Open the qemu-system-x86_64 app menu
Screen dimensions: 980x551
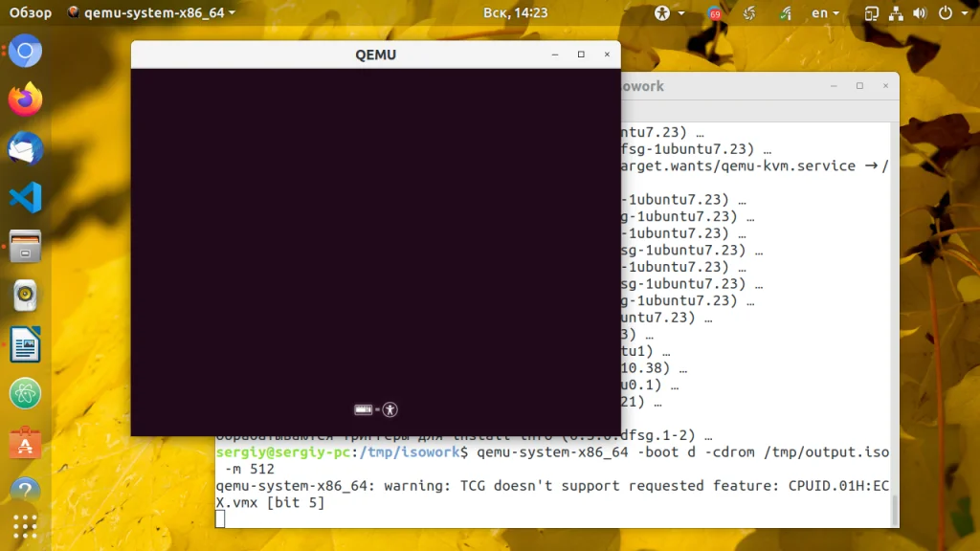[152, 12]
